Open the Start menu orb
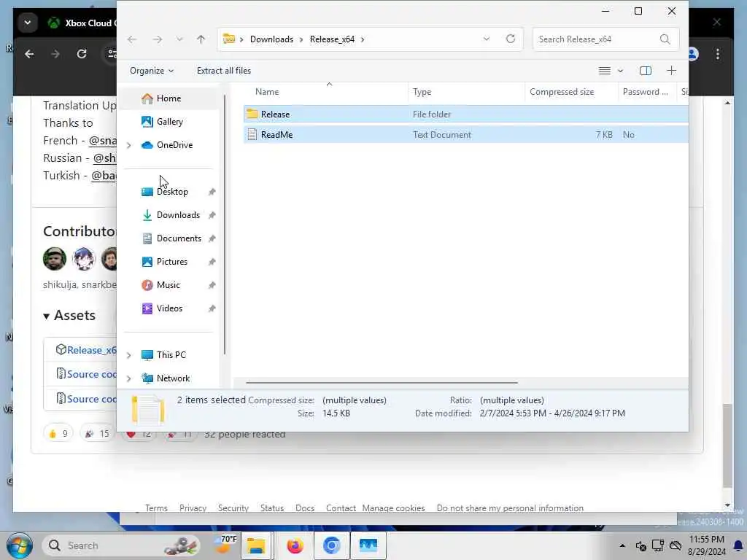 pos(20,545)
